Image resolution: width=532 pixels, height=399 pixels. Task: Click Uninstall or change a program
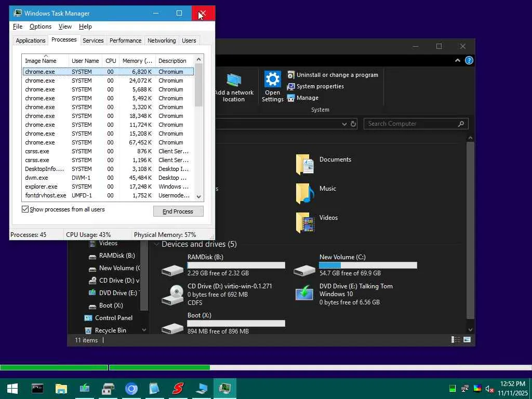pyautogui.click(x=332, y=75)
